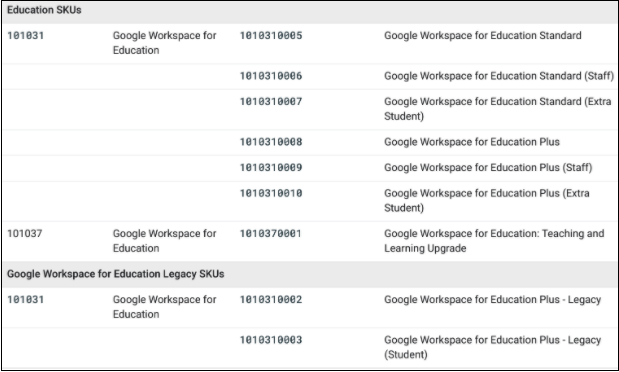Click "Google Workspace for Education Standard" name

pos(483,36)
